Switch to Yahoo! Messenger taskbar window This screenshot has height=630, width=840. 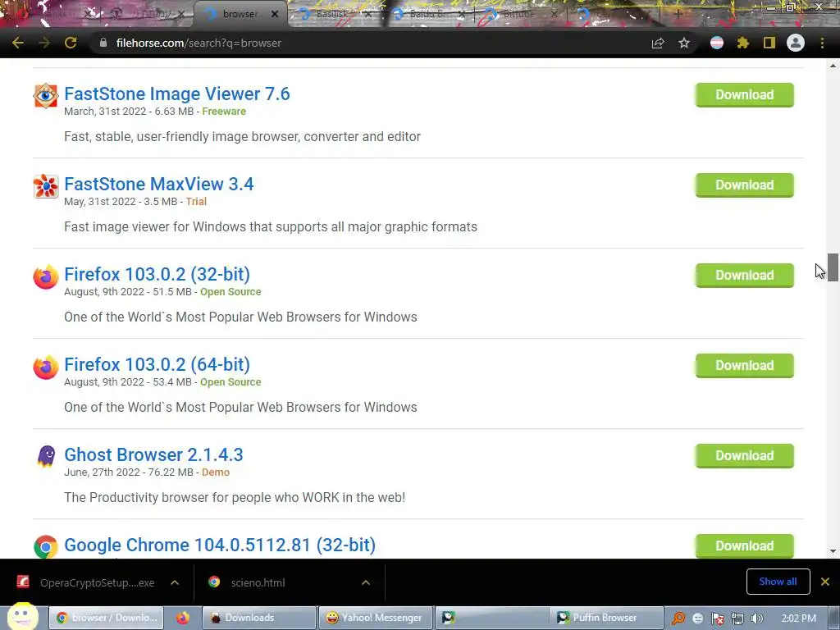pyautogui.click(x=374, y=618)
